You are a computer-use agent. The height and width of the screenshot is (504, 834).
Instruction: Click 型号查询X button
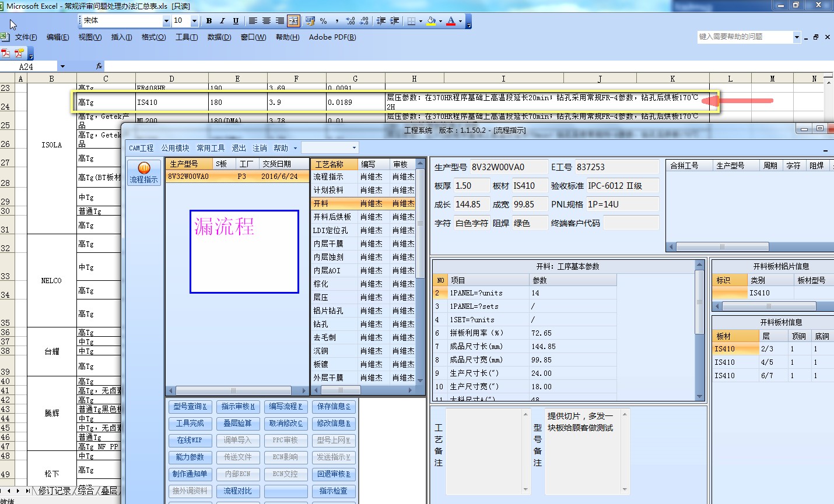190,406
